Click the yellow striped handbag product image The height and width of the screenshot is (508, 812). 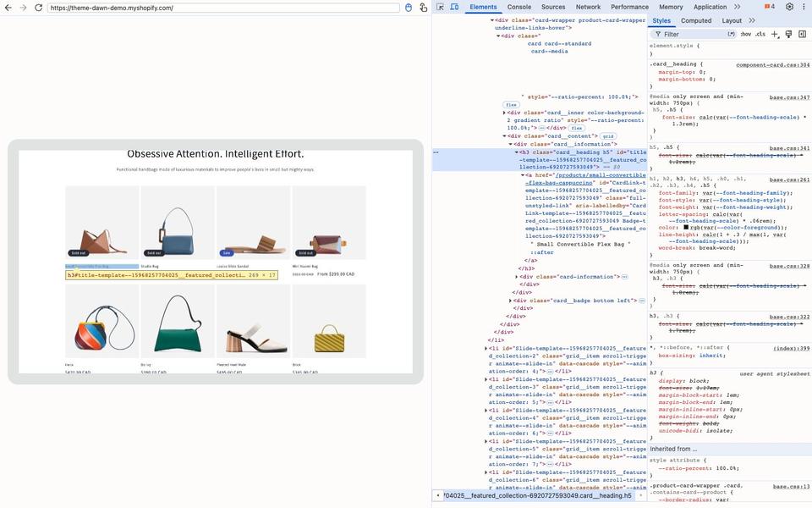point(329,322)
